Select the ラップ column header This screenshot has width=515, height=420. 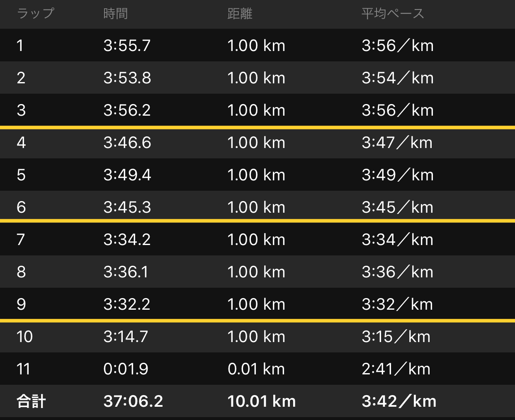(36, 14)
